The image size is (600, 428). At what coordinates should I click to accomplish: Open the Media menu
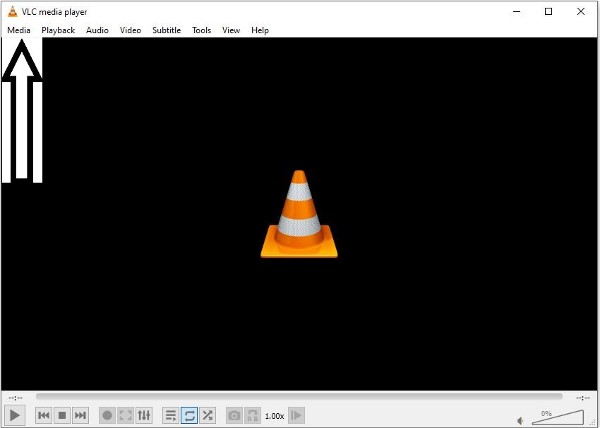(19, 30)
